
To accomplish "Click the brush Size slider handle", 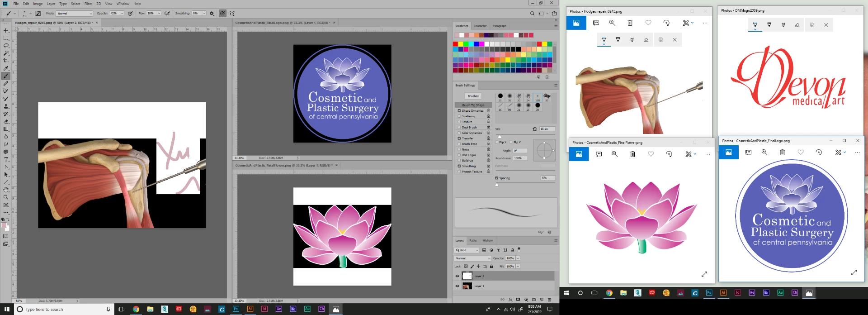I will click(x=500, y=137).
